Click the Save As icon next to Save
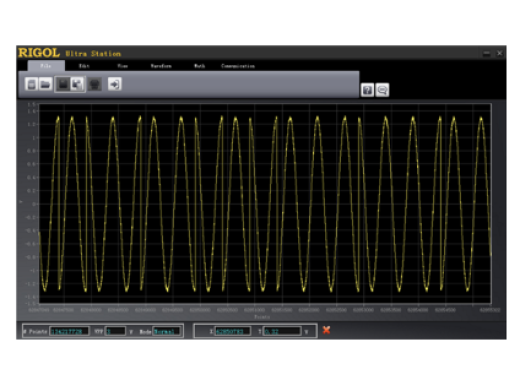This screenshot has height=380, width=520. click(x=77, y=84)
